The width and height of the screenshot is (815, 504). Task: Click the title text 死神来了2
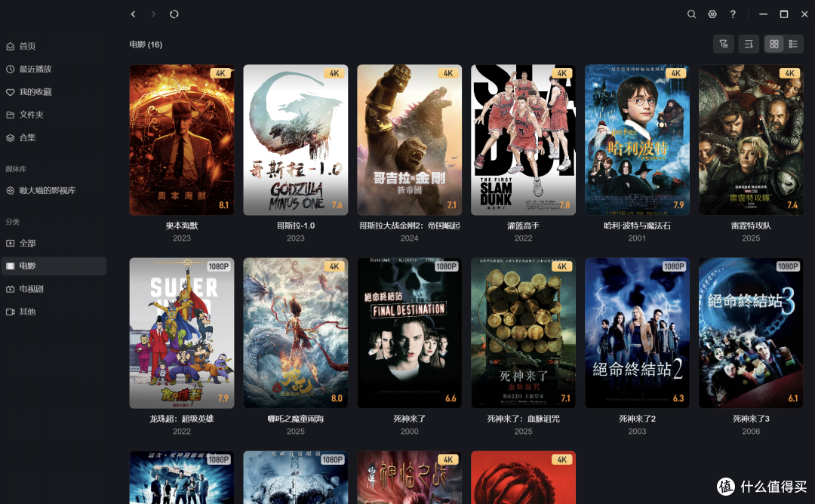(637, 419)
